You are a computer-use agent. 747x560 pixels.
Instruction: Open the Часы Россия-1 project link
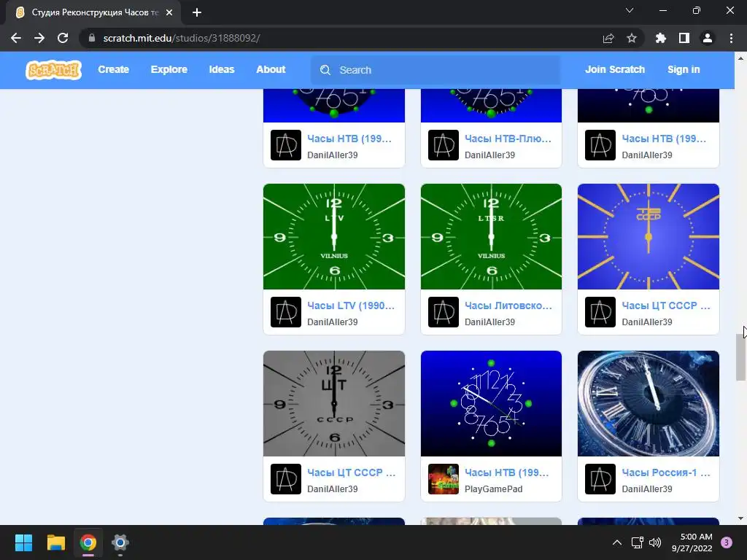pyautogui.click(x=666, y=472)
